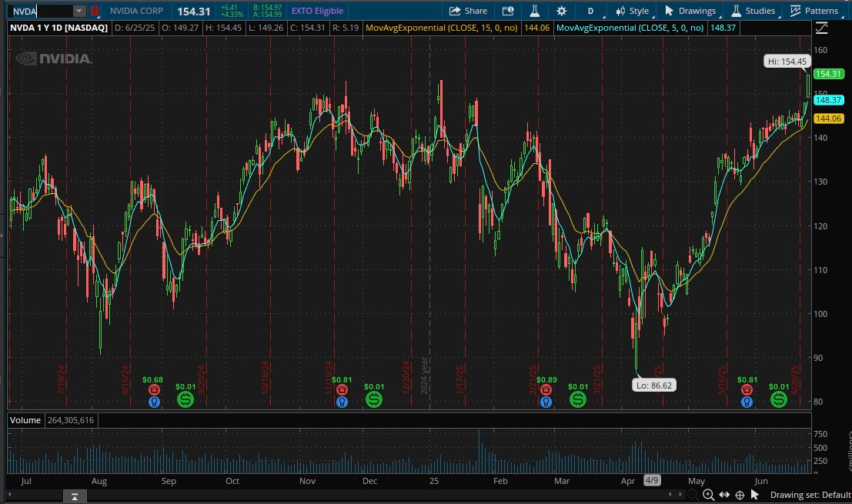
Task: Select the MovAvgExponential CLOSE 15 study label
Action: 441,28
